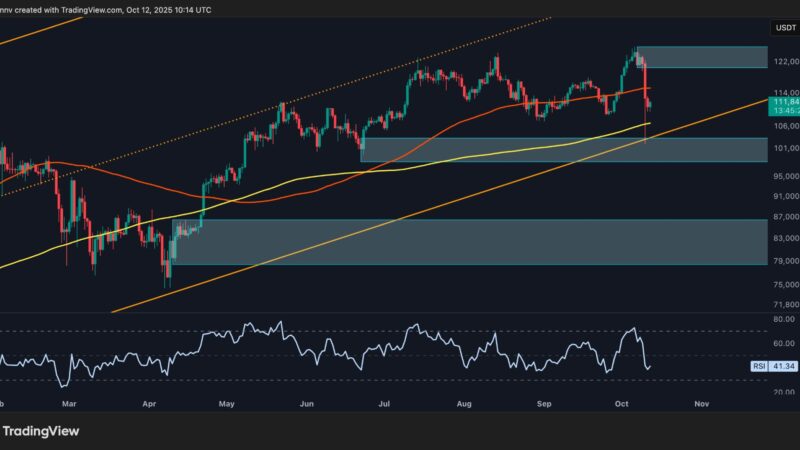Select the Jul marker on time axis
The height and width of the screenshot is (450, 800).
coord(384,405)
